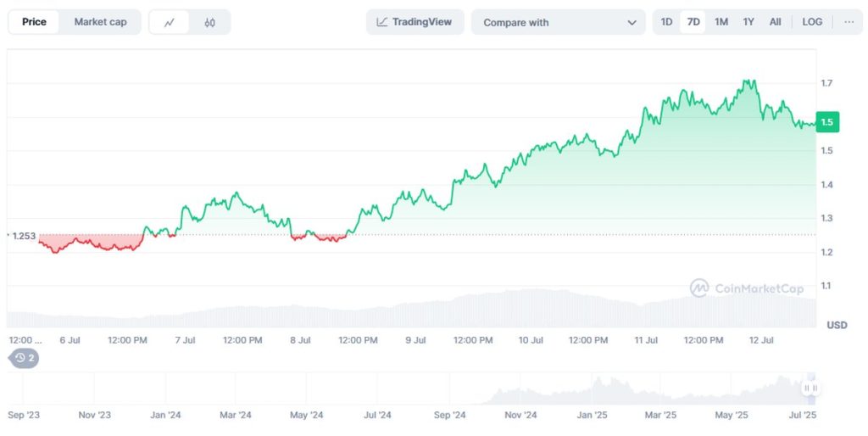Set the range to 1D
The width and height of the screenshot is (868, 436).
click(667, 22)
